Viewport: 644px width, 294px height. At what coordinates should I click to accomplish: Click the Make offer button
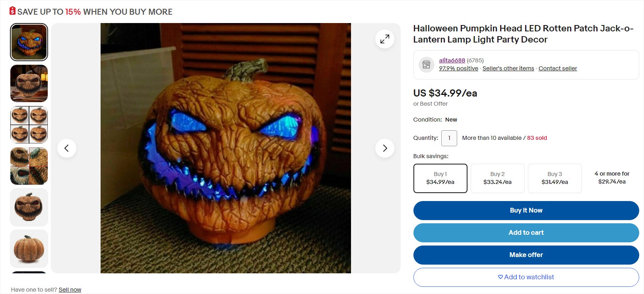(526, 255)
